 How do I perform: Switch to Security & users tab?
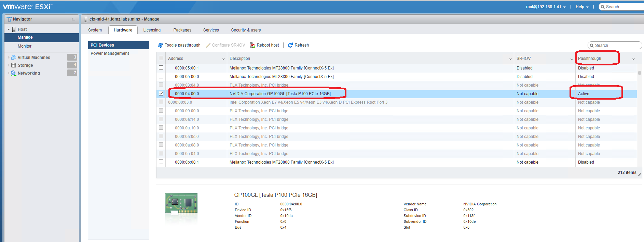[246, 30]
